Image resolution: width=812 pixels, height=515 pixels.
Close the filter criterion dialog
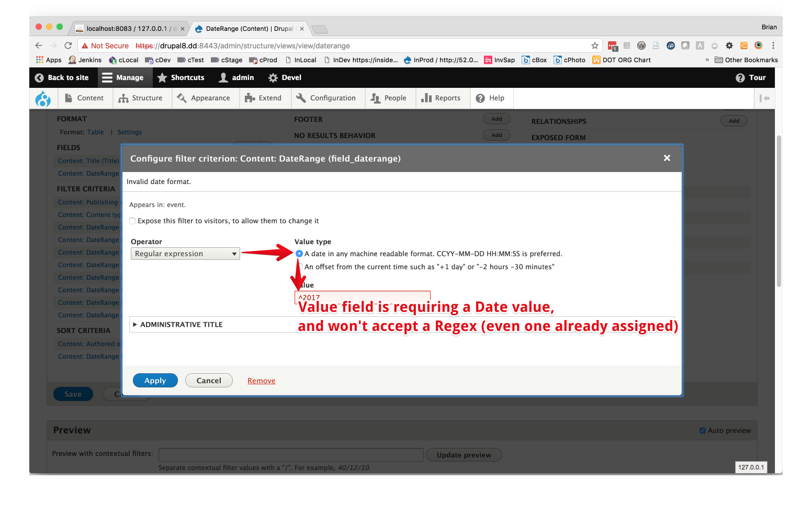click(x=667, y=158)
